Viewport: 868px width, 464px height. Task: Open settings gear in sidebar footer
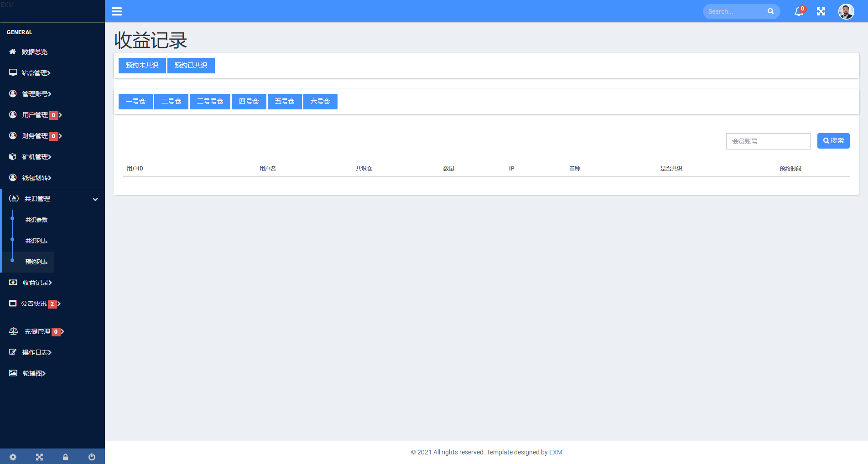coord(13,457)
